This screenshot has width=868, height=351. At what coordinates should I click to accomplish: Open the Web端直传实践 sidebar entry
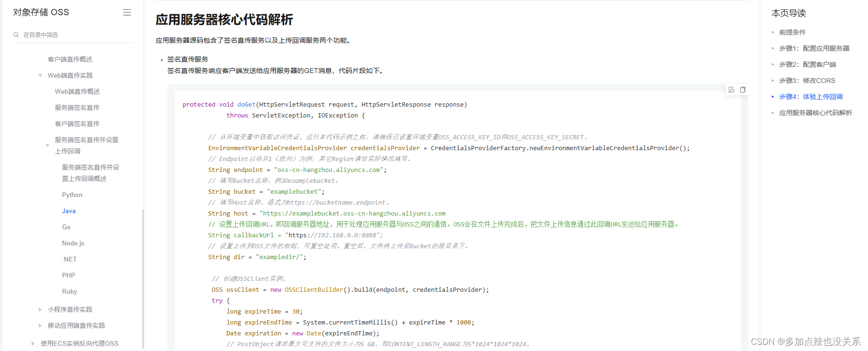[x=70, y=75]
